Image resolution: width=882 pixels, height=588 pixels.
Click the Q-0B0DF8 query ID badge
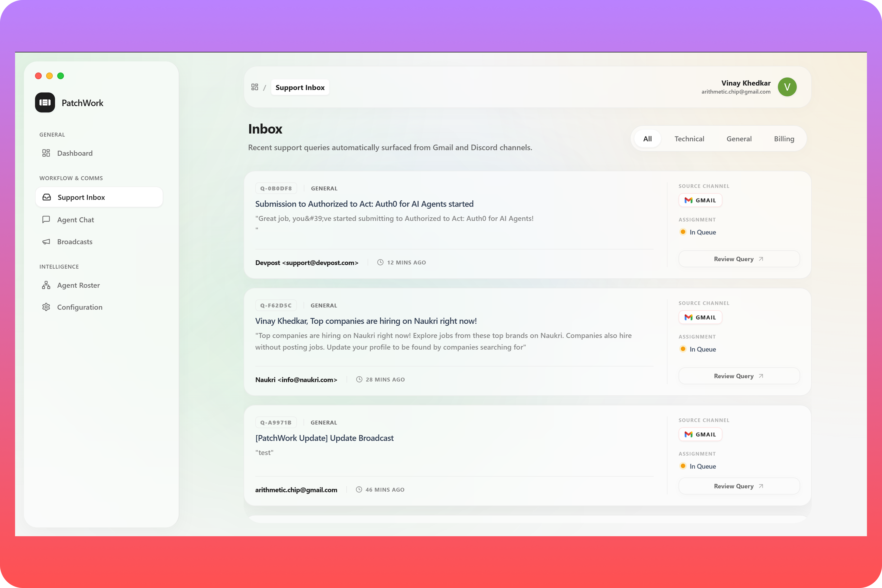[276, 188]
